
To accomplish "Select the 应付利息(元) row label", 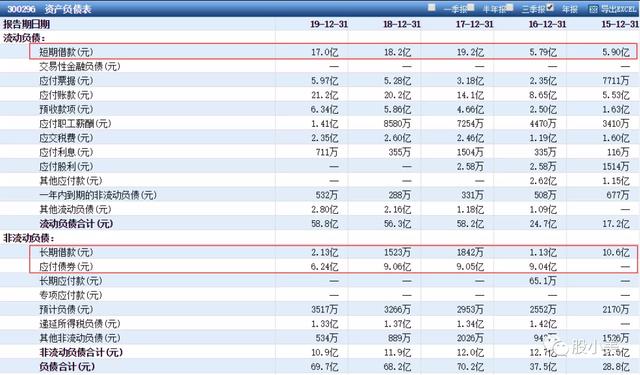I will point(66,152).
